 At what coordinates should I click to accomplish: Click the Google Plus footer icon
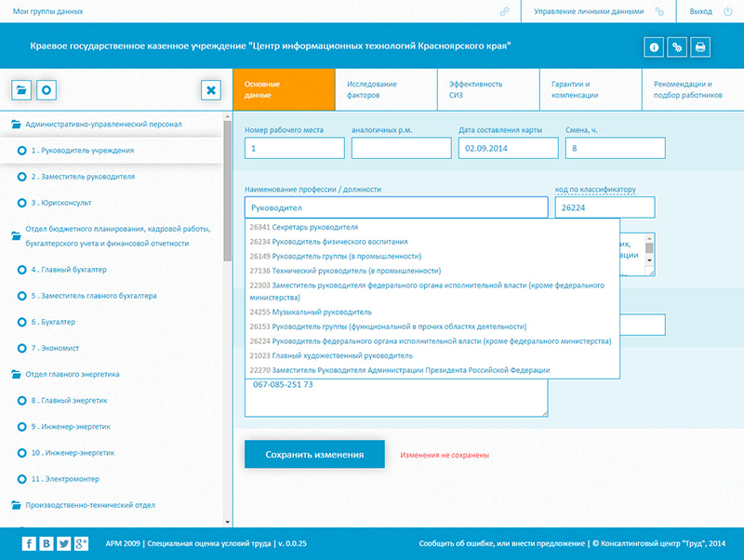pos(81,543)
